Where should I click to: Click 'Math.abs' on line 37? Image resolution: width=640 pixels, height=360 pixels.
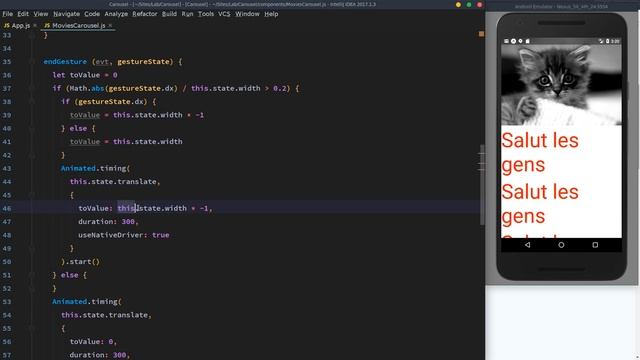(x=86, y=88)
